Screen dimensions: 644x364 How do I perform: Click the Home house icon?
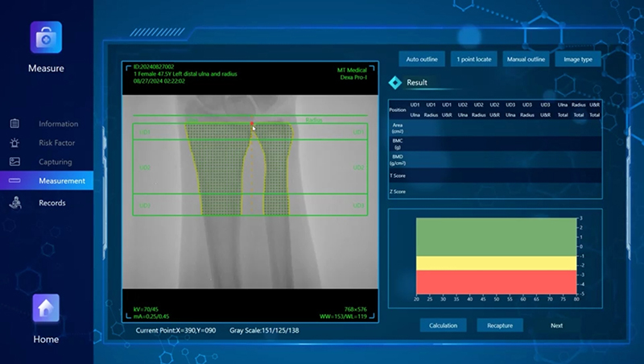click(x=46, y=308)
